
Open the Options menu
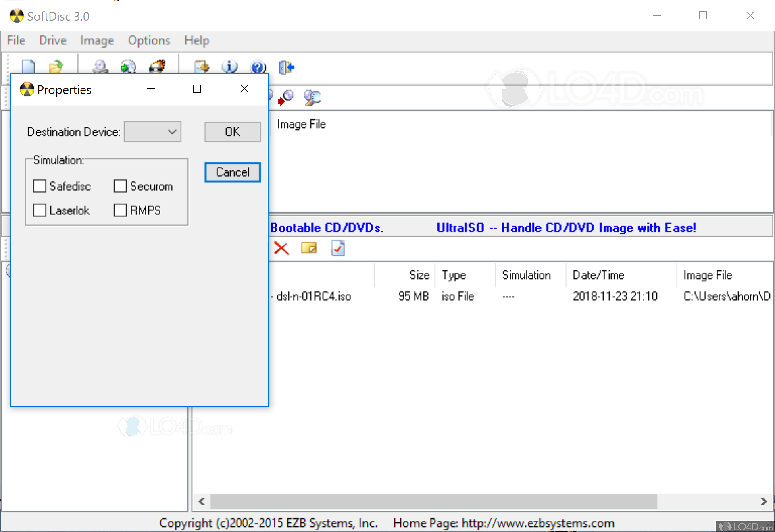click(149, 41)
